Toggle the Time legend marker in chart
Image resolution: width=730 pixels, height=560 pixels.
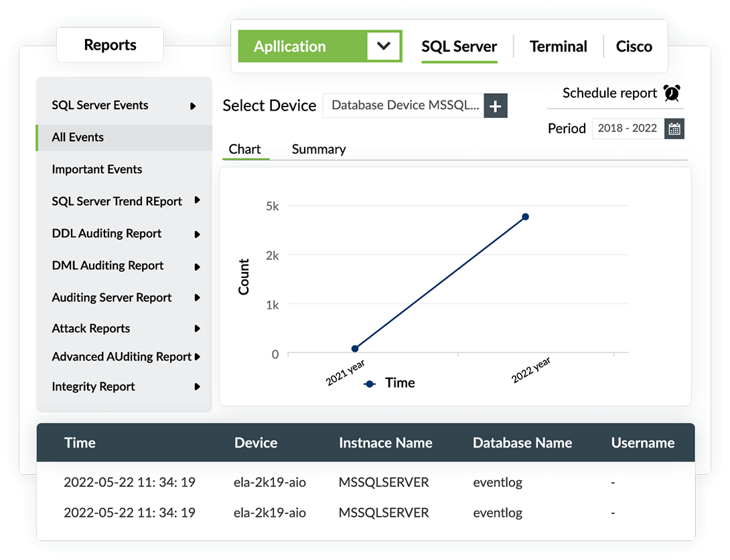[x=369, y=383]
